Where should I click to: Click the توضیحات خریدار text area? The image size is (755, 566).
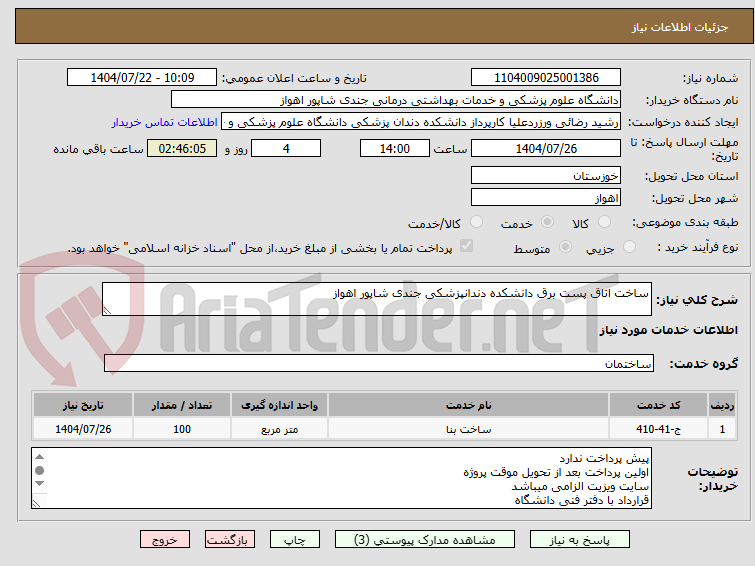pyautogui.click(x=341, y=478)
